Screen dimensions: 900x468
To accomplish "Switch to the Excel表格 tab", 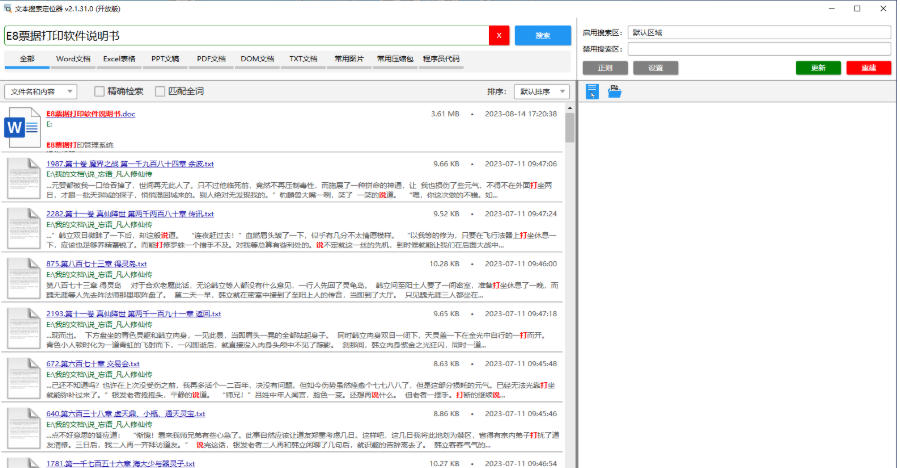I will [x=119, y=59].
